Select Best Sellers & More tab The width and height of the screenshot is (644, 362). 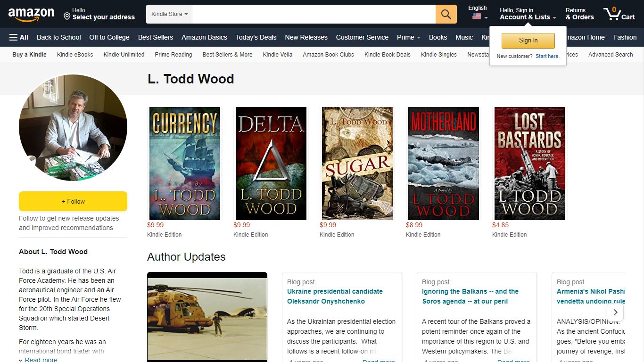pyautogui.click(x=227, y=55)
